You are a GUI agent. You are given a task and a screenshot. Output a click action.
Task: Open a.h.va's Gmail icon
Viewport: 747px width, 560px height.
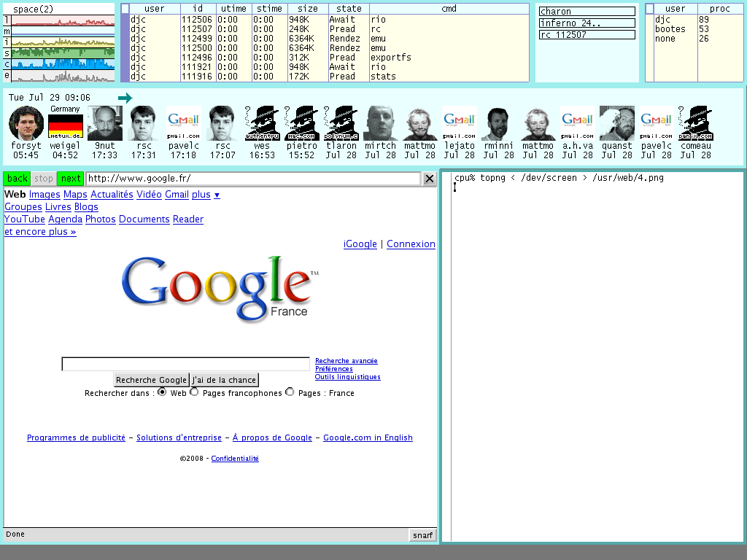[x=578, y=122]
